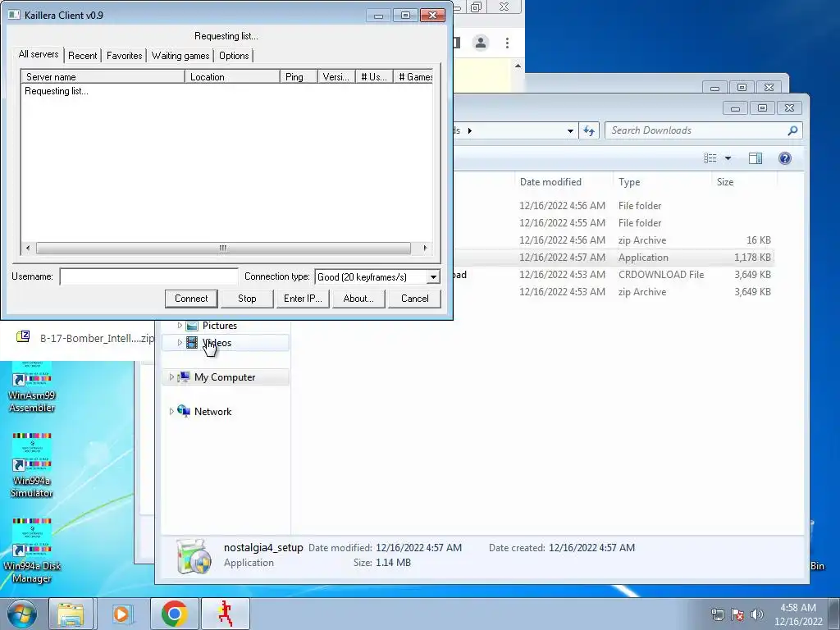The image size is (840, 630).
Task: Sort servers by Location column
Action: click(x=232, y=76)
